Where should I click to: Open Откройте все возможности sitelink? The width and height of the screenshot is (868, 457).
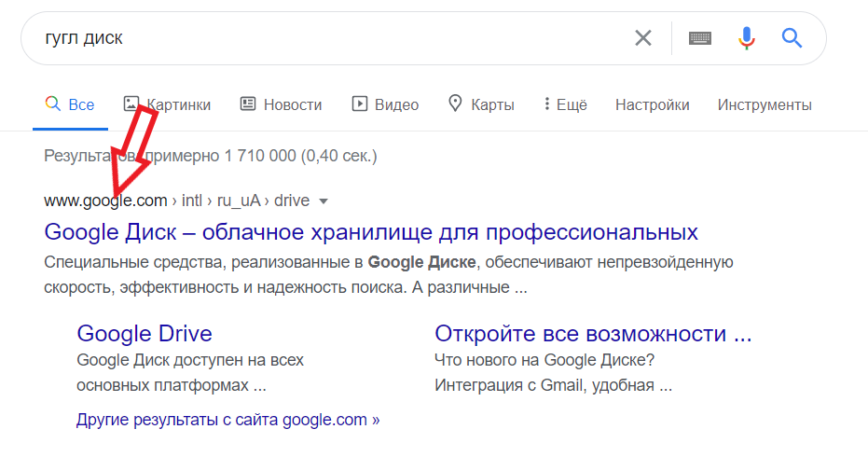593,333
